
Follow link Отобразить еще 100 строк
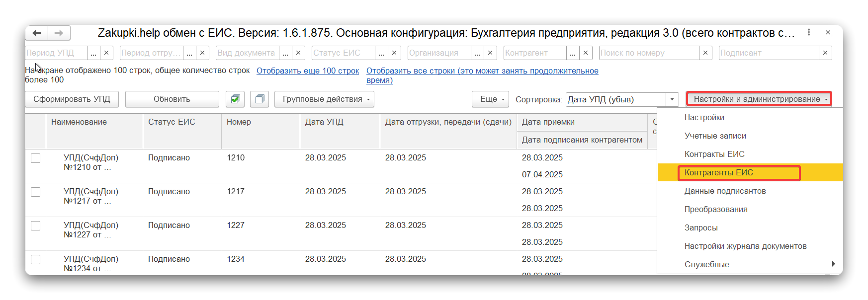[308, 71]
